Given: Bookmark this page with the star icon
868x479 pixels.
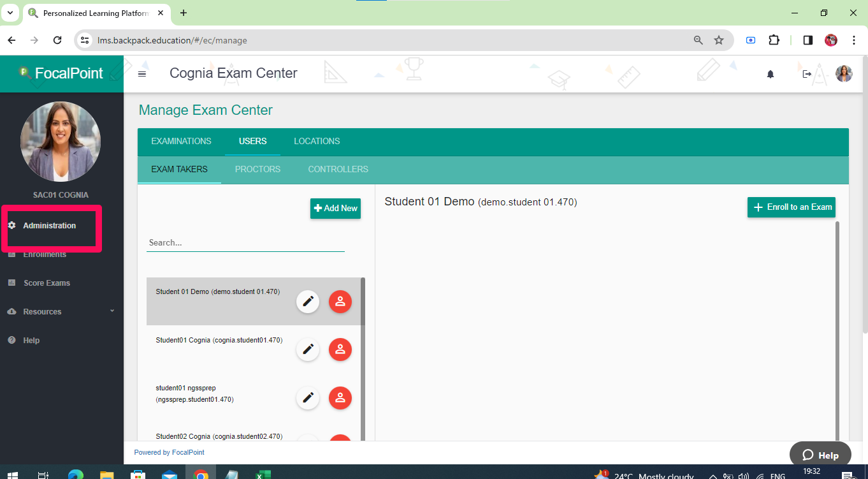Looking at the screenshot, I should click(x=719, y=40).
